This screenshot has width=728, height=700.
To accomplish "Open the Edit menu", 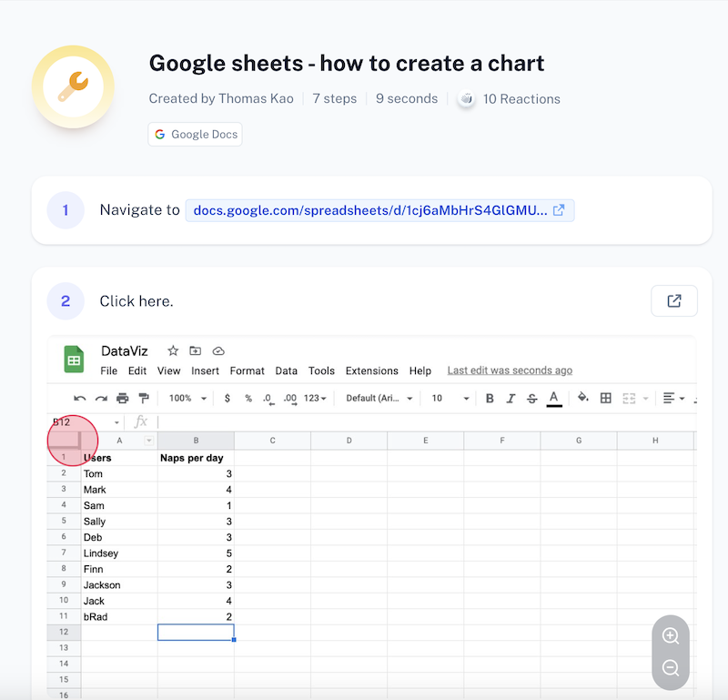I will [x=137, y=370].
